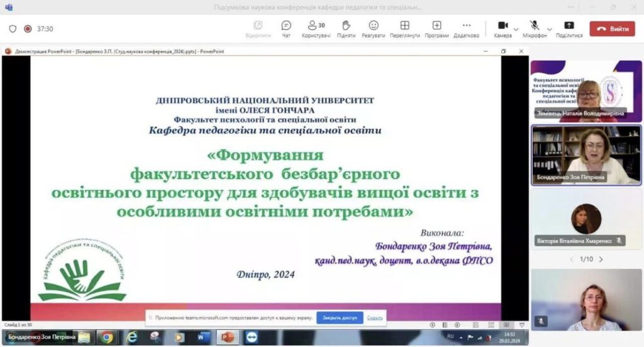644x347 pixels.
Task: Open view options (Переглянути)
Action: click(x=404, y=29)
